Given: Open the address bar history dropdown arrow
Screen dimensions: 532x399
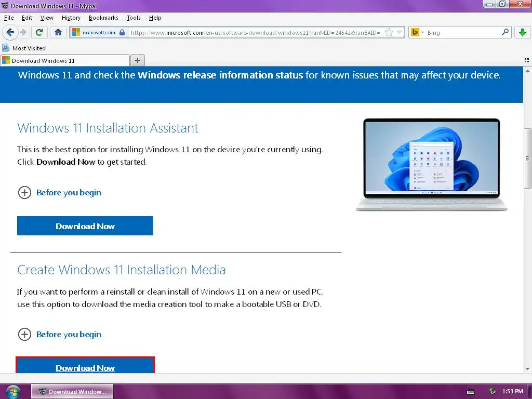Looking at the screenshot, I should pos(400,33).
